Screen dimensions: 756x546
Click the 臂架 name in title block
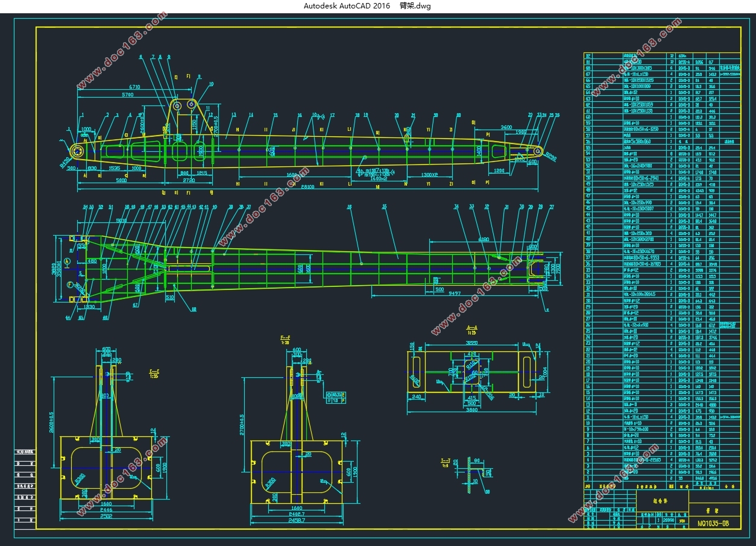click(713, 510)
